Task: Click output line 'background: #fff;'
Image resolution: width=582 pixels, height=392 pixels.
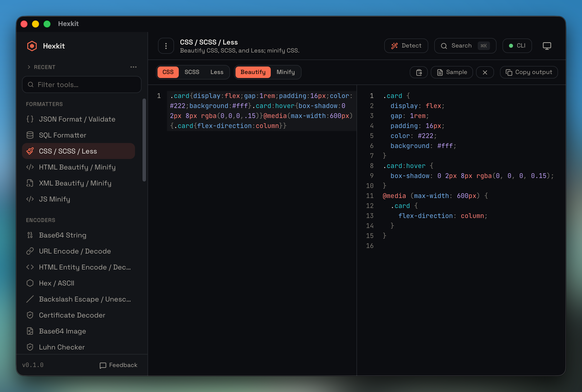Action: (x=423, y=146)
